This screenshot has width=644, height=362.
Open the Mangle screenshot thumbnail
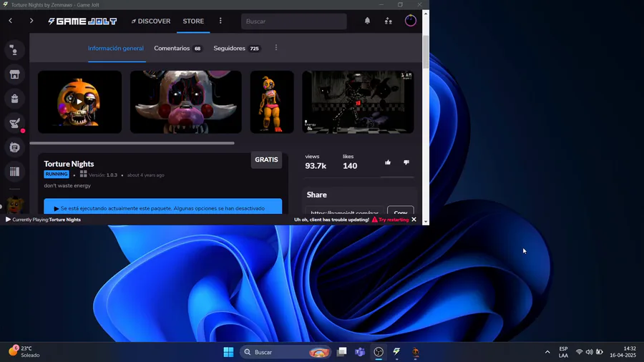(x=186, y=102)
